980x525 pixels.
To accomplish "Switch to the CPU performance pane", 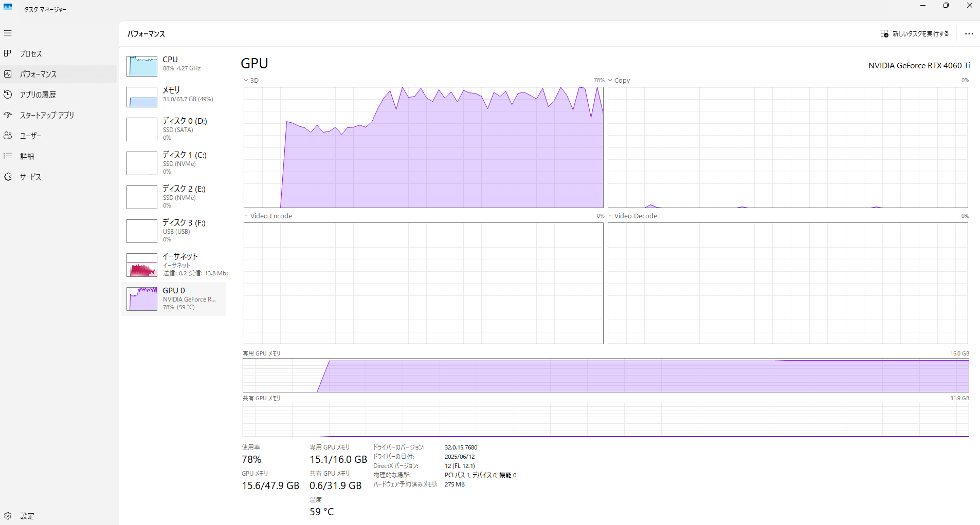I will (x=175, y=66).
